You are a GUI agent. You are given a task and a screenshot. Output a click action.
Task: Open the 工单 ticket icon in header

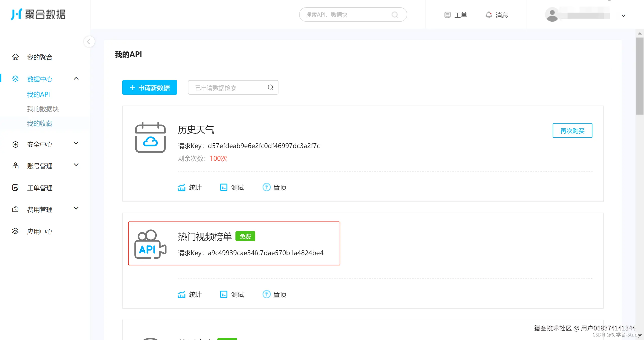(448, 15)
